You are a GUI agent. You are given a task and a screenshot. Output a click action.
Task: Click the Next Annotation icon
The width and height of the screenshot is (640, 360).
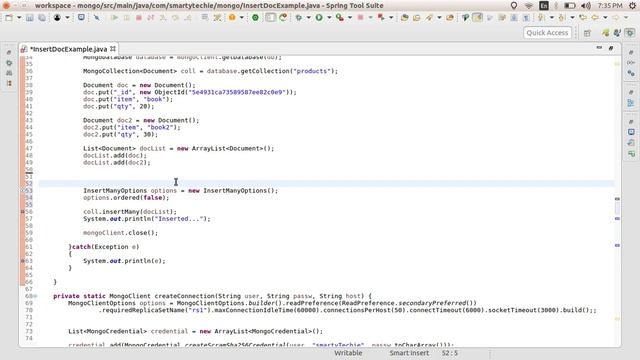point(542,18)
